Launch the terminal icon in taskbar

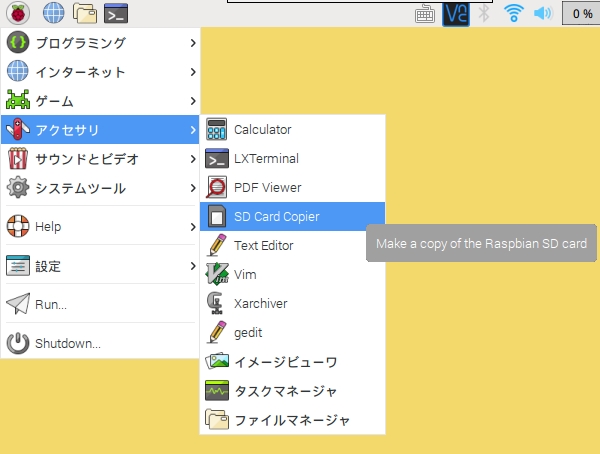point(116,13)
